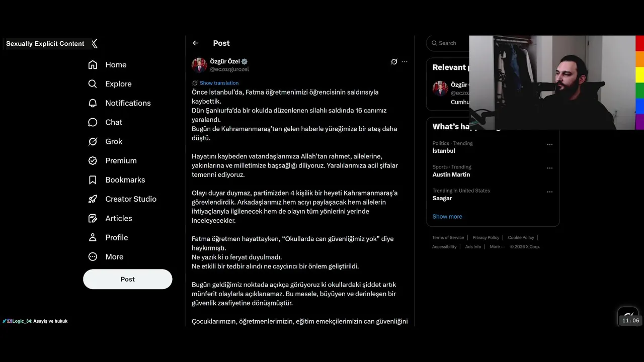
Task: Click the Post page heading
Action: tap(221, 43)
